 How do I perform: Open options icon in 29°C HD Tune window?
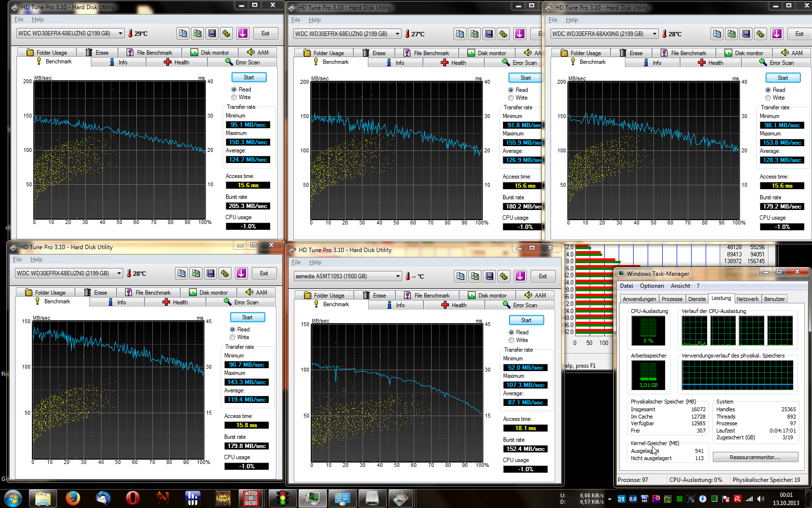(x=226, y=33)
